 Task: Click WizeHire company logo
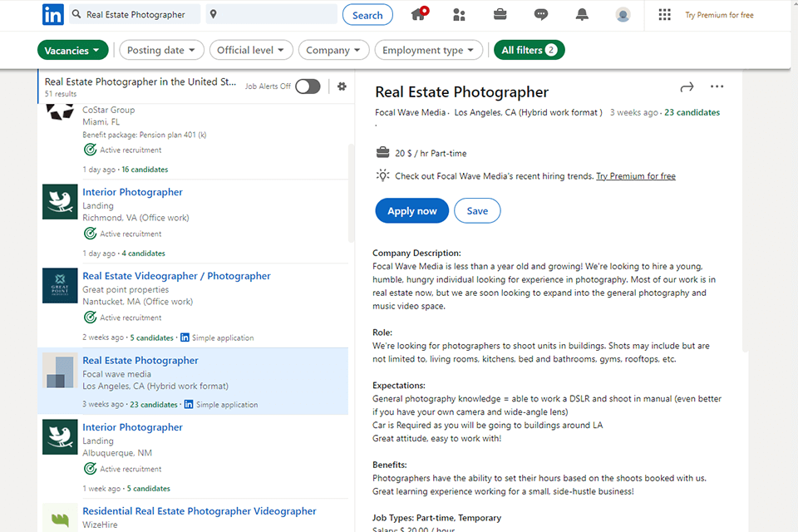click(60, 518)
